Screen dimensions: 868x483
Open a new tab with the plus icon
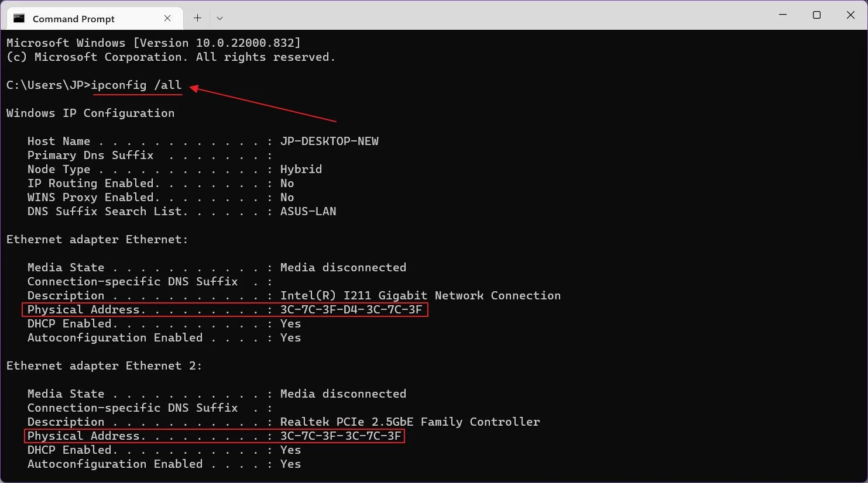(x=197, y=18)
